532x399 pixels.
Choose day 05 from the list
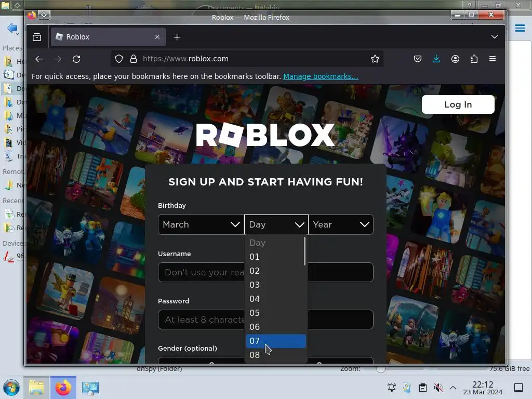pos(275,313)
